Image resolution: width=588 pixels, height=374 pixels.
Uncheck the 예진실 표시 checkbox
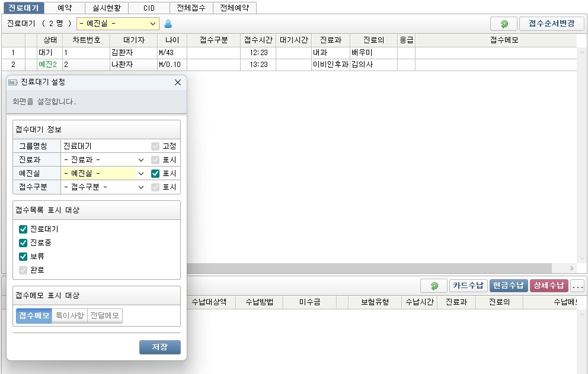click(x=155, y=174)
